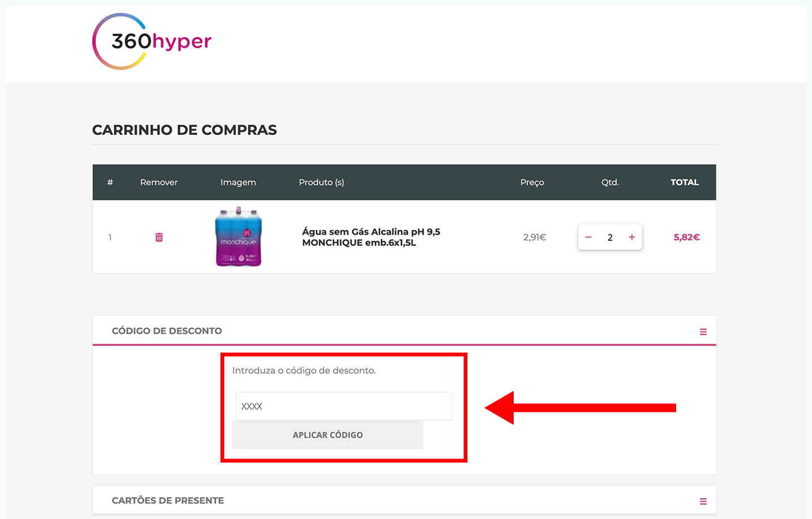Click the TOTAL column header
The image size is (812, 519).
[x=685, y=182]
